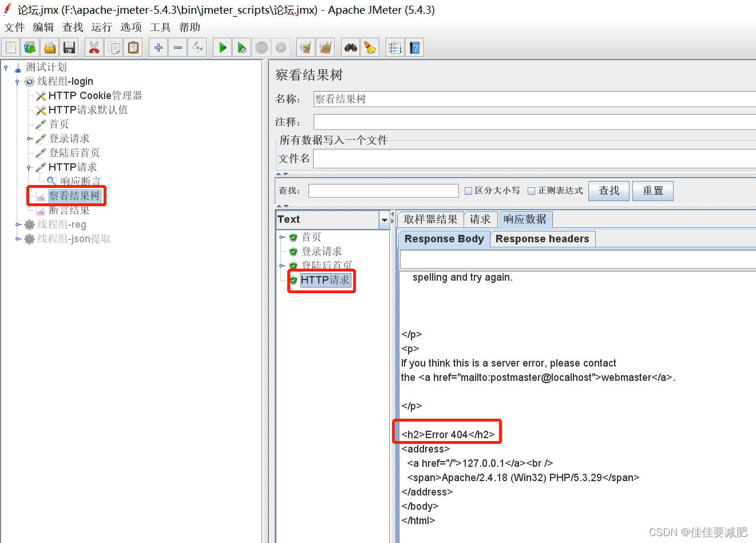Select HTTP Cookie管理器 tree element

(95, 96)
